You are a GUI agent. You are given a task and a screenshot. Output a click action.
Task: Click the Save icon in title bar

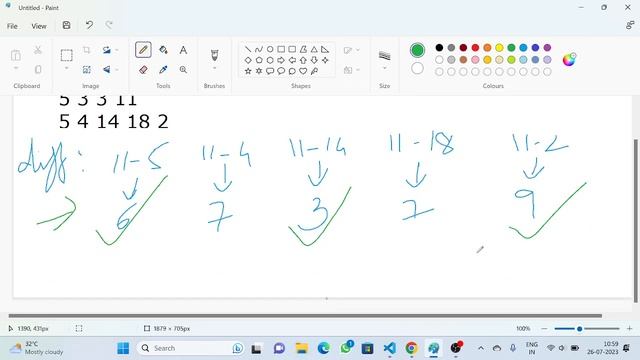pyautogui.click(x=67, y=25)
